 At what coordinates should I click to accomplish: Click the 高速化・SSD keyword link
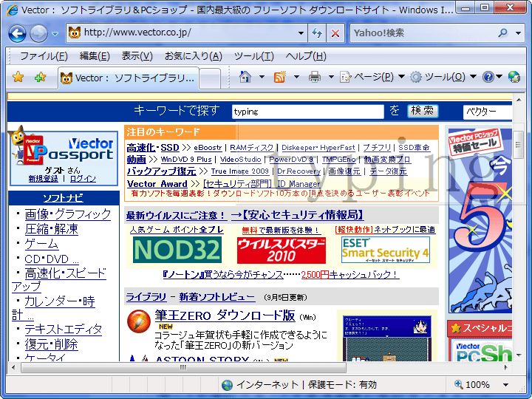tap(153, 148)
